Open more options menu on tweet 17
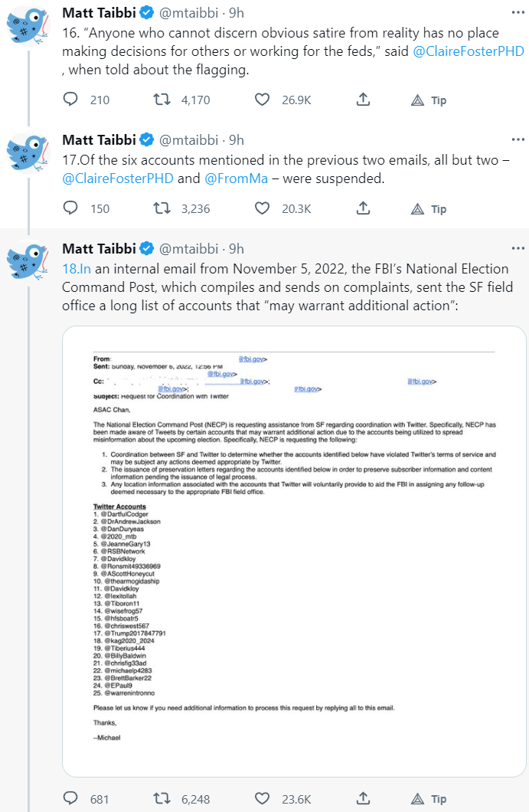529x812 pixels. (518, 139)
